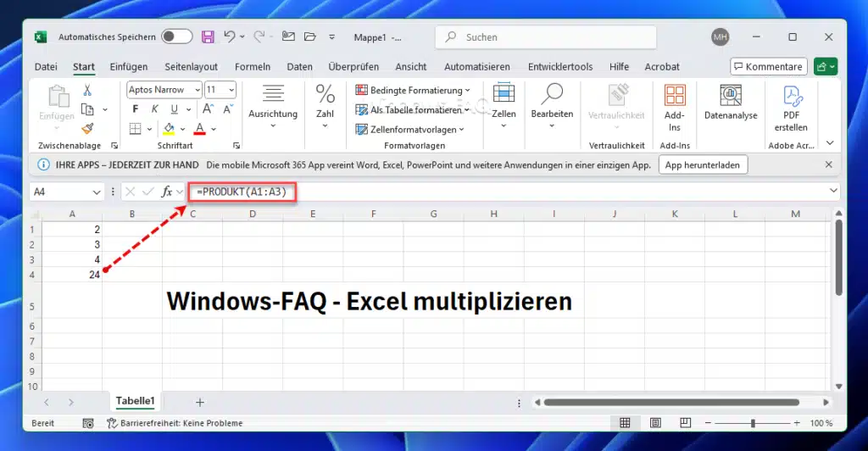This screenshot has width=868, height=451.
Task: Close the IHRE APPS notification bar
Action: click(829, 164)
